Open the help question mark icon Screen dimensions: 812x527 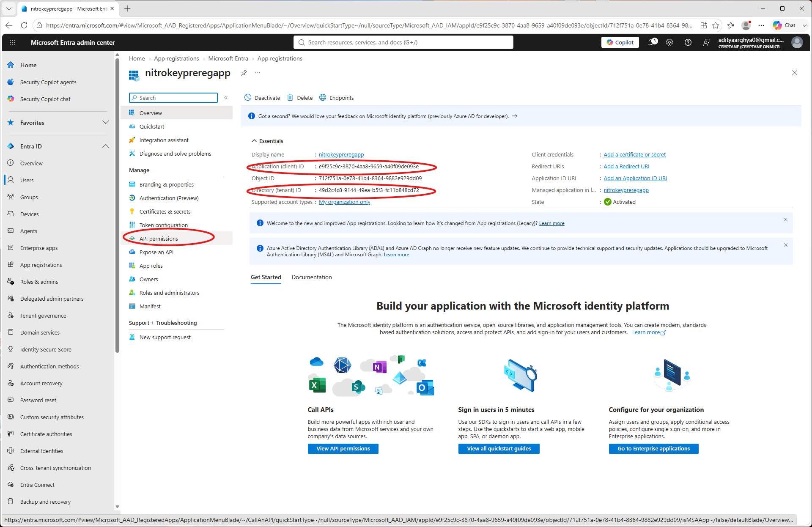coord(688,42)
